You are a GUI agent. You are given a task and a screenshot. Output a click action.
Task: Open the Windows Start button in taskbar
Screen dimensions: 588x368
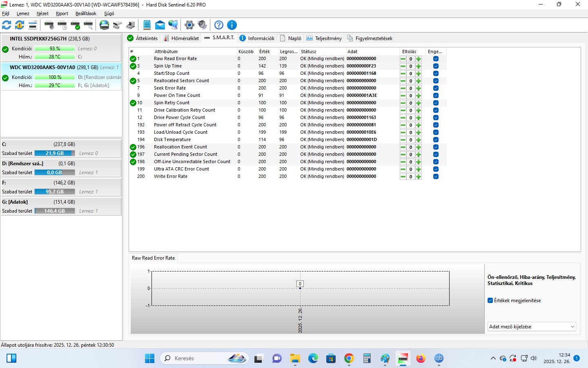click(x=150, y=359)
